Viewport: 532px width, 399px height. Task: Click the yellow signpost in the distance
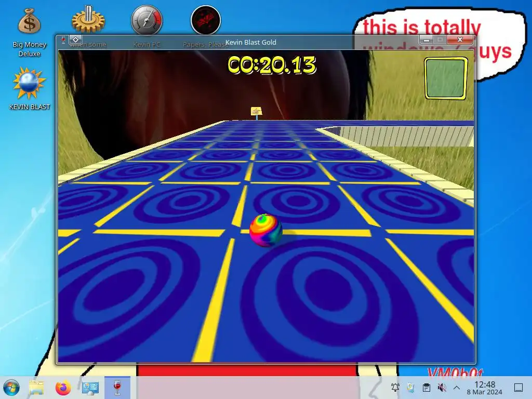click(257, 112)
